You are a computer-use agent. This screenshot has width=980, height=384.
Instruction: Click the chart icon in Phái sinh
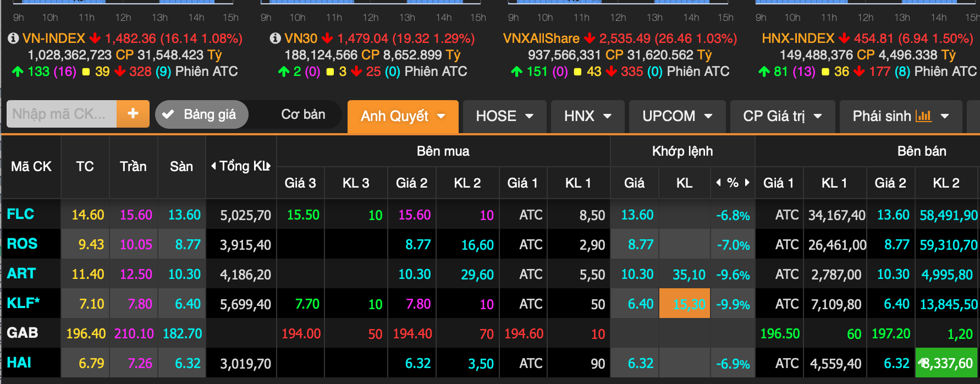coord(923,116)
